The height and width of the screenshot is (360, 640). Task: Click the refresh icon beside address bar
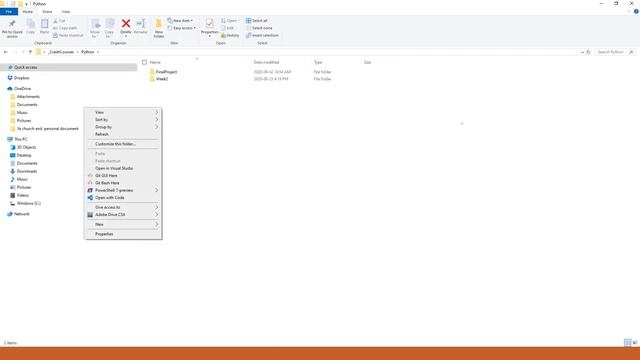coord(588,52)
